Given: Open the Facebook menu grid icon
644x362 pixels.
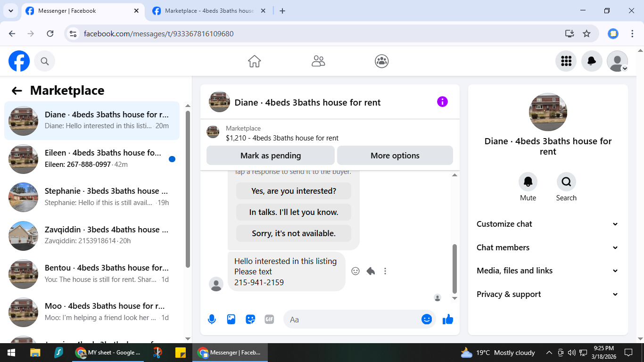Looking at the screenshot, I should [566, 61].
